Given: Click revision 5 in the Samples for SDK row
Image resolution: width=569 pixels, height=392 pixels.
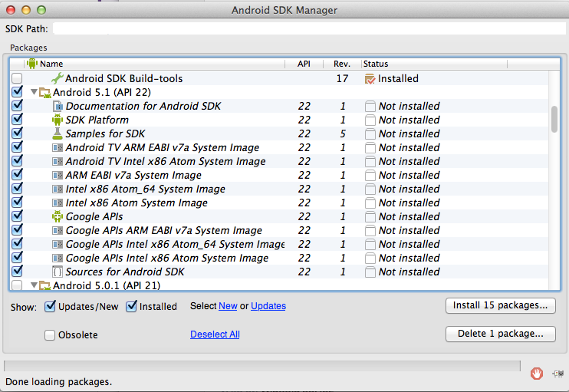Looking at the screenshot, I should click(x=343, y=134).
